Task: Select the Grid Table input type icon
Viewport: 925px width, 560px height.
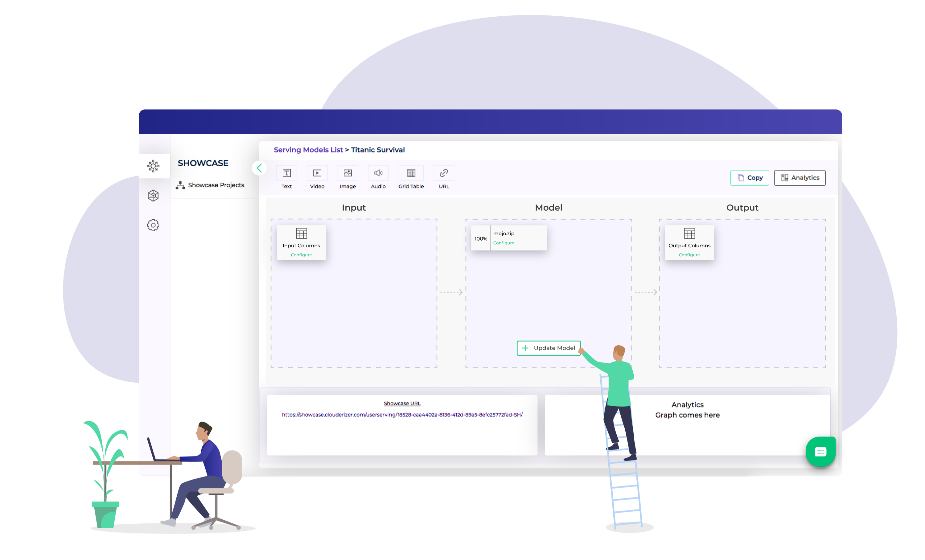Action: click(411, 173)
